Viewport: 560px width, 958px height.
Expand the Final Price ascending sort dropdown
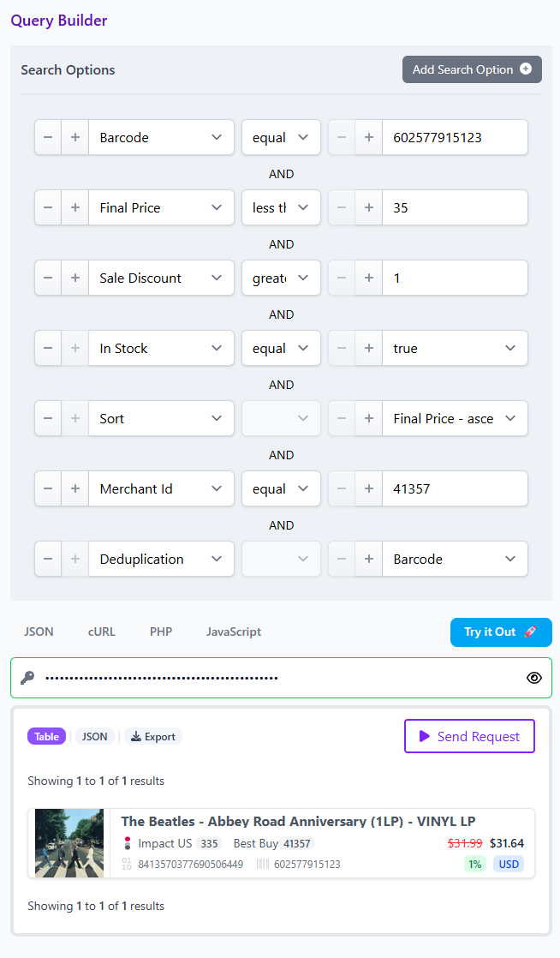point(454,418)
